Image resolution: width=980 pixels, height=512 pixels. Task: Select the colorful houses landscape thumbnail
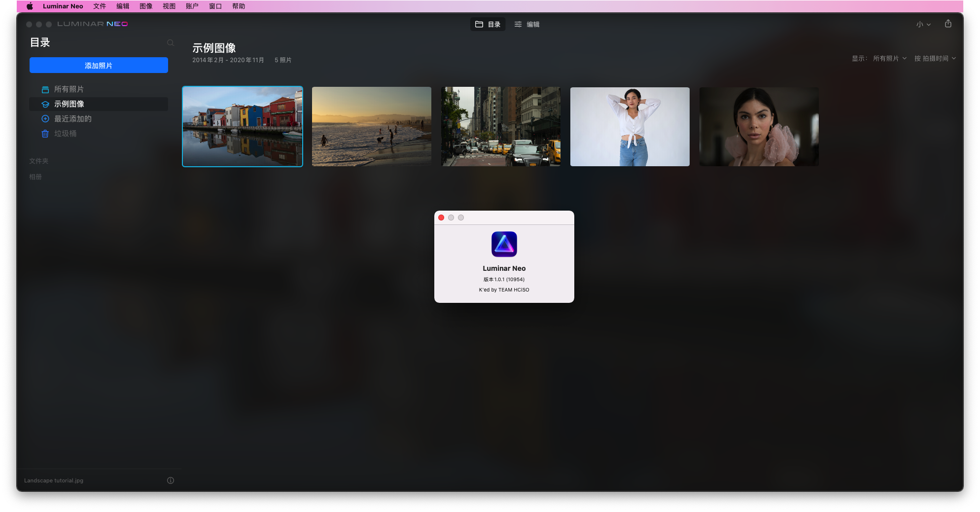tap(243, 127)
